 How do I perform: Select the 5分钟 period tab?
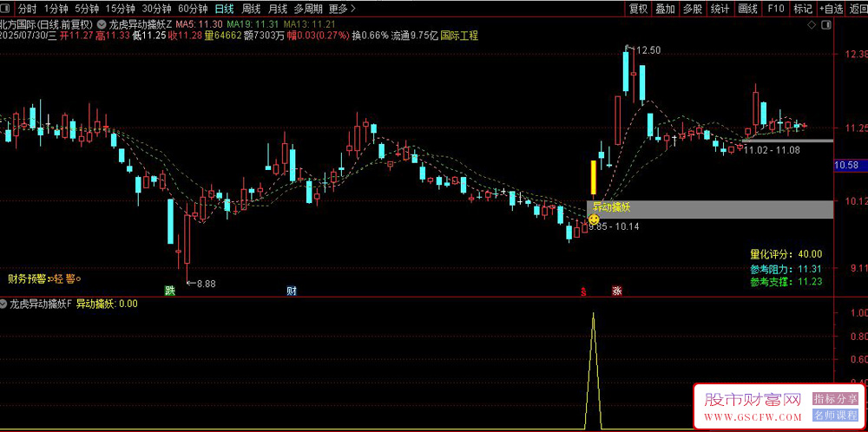click(86, 9)
